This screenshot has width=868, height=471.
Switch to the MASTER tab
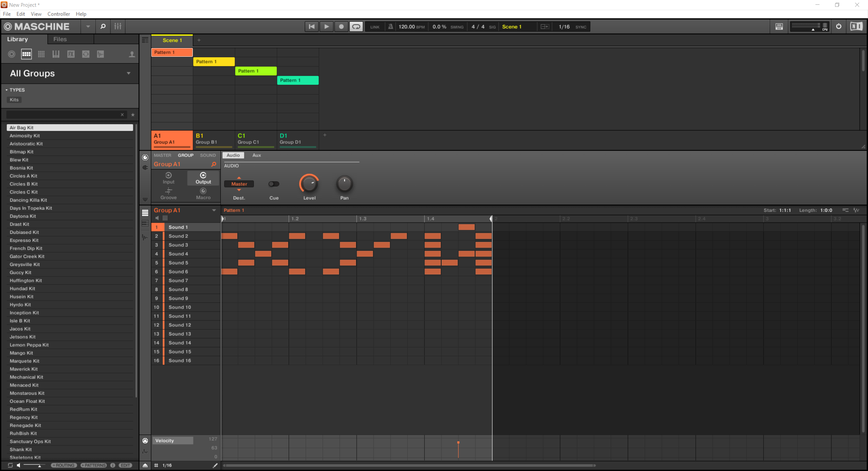(162, 155)
